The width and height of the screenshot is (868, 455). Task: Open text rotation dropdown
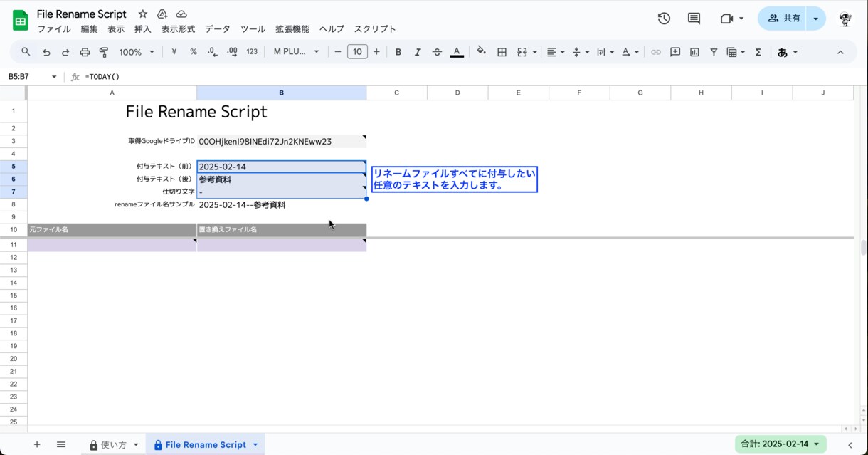pyautogui.click(x=630, y=52)
